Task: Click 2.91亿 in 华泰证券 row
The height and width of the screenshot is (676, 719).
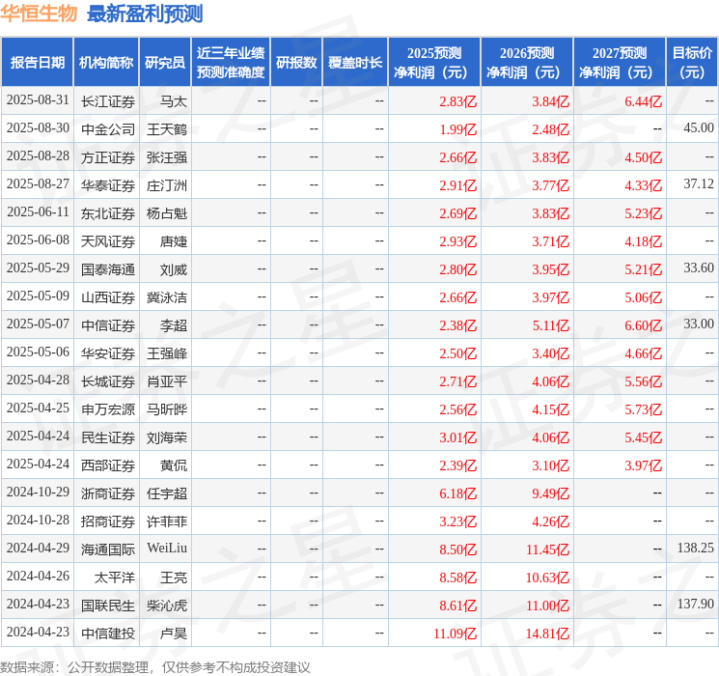Action: 458,185
